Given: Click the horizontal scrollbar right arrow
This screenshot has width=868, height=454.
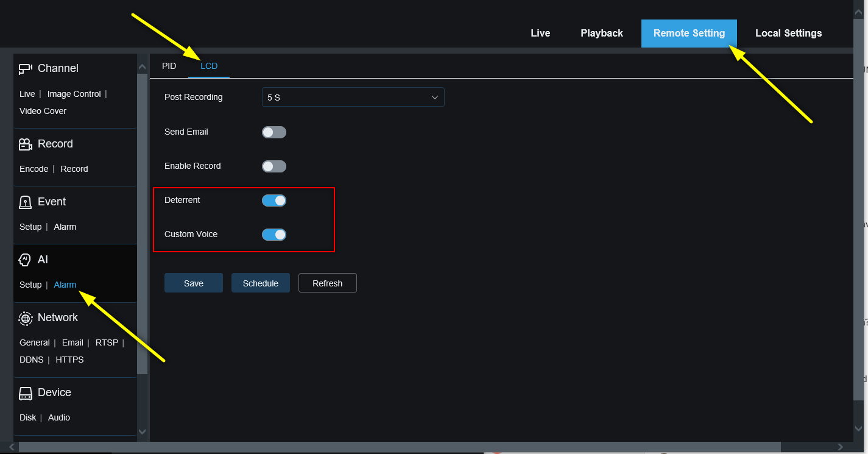Looking at the screenshot, I should 841,447.
